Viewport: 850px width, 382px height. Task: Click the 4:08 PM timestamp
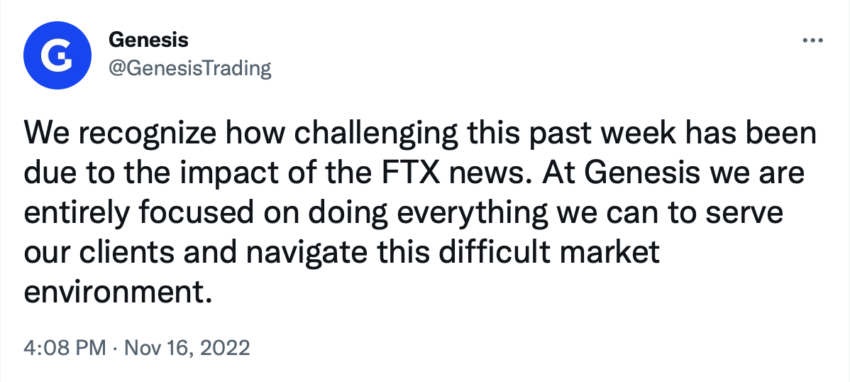65,347
